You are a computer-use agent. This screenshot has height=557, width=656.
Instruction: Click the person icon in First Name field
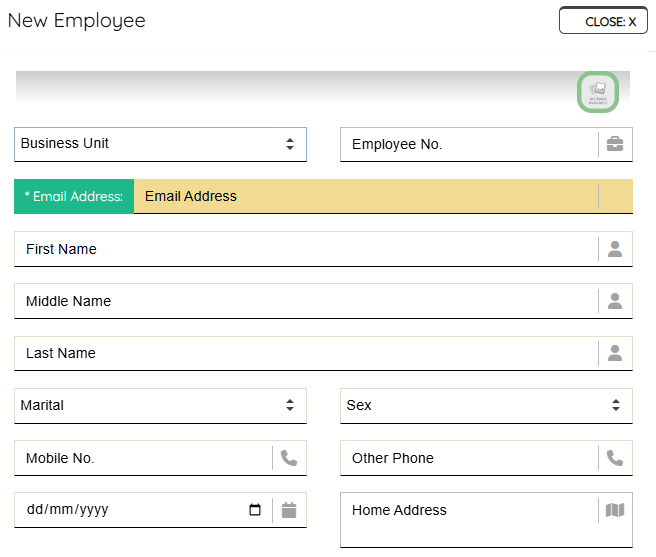615,249
